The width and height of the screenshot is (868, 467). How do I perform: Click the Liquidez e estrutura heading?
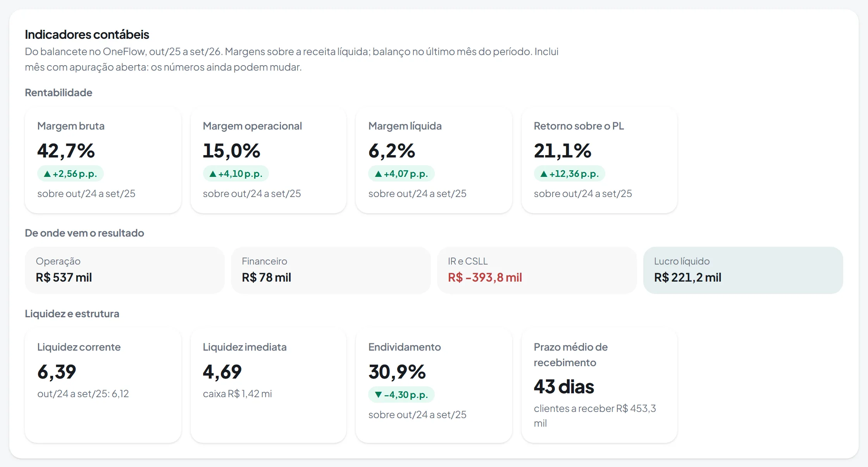click(x=72, y=314)
